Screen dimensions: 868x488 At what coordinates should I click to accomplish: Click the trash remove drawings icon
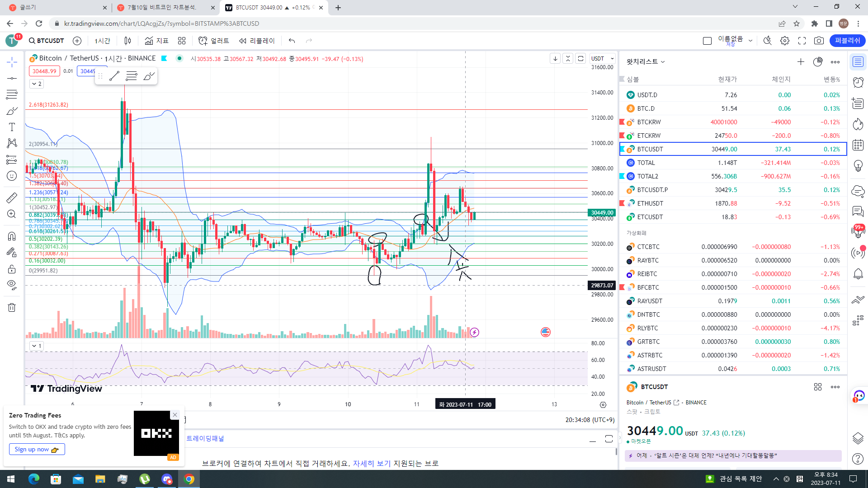[x=12, y=308]
